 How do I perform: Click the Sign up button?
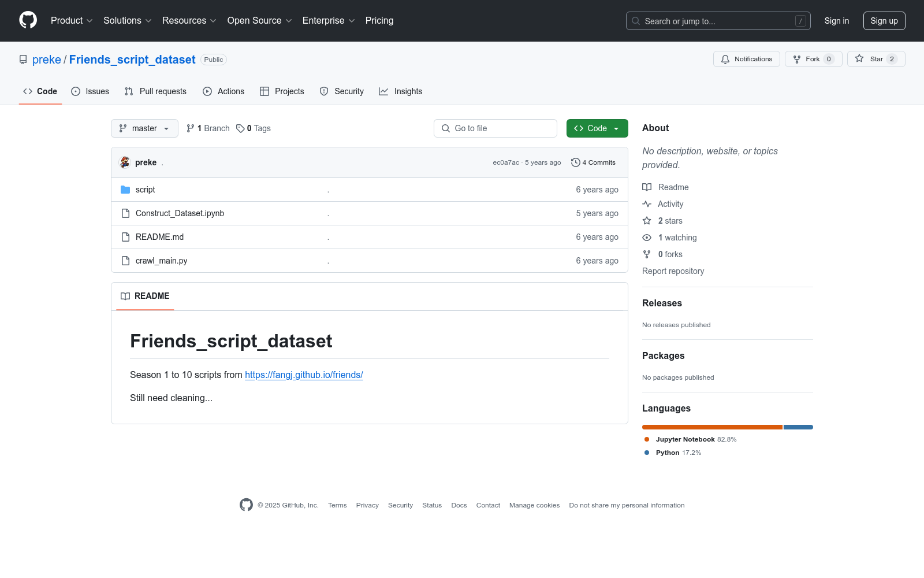[x=884, y=21]
